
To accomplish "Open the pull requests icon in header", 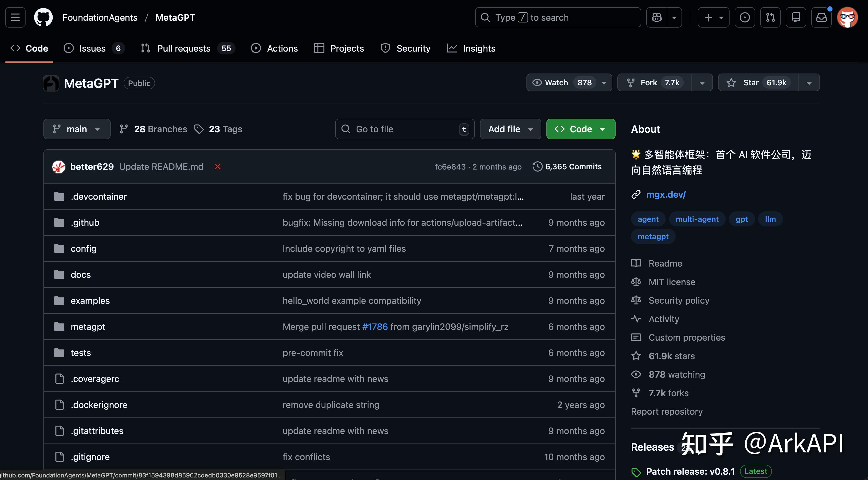I will click(770, 17).
